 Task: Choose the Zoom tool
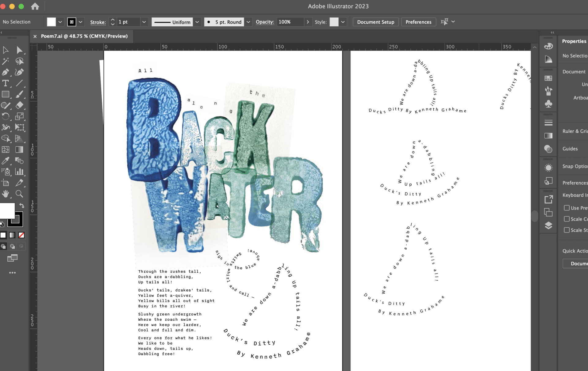point(19,194)
